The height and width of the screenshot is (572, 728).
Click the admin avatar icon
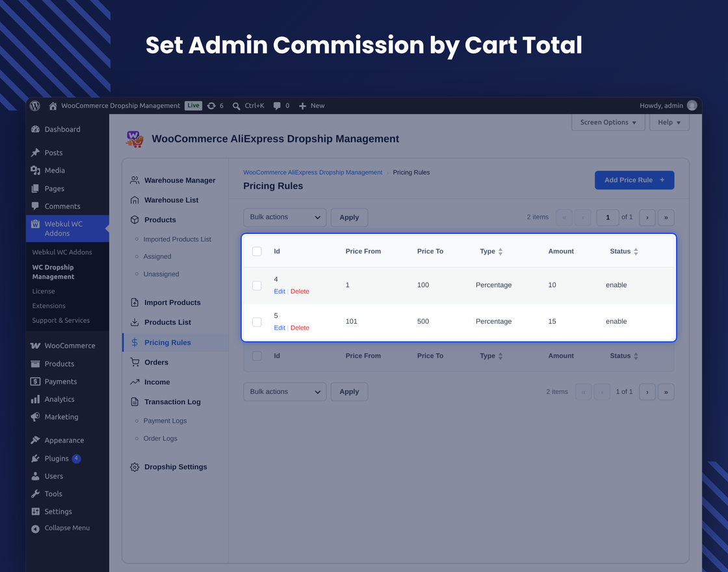692,106
